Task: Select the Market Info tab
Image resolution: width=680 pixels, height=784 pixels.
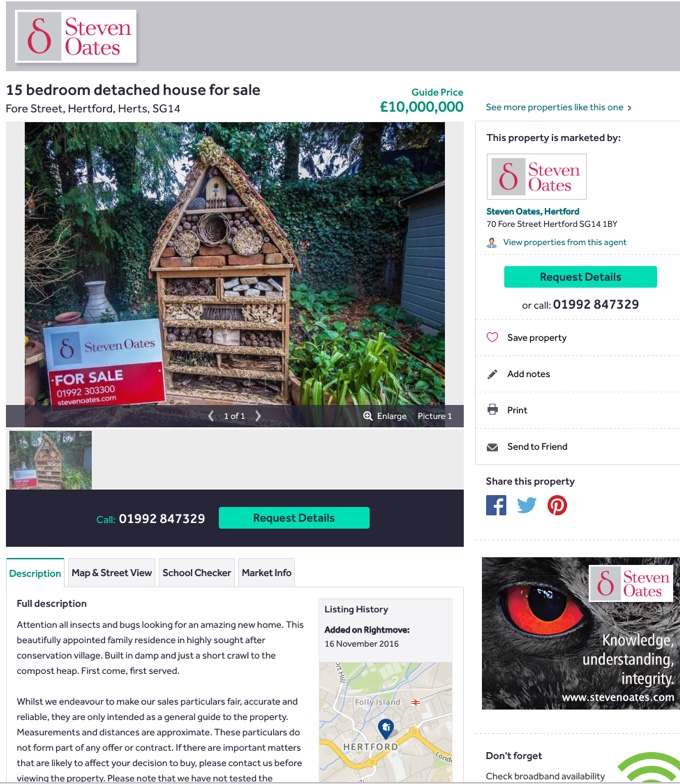Action: point(266,572)
